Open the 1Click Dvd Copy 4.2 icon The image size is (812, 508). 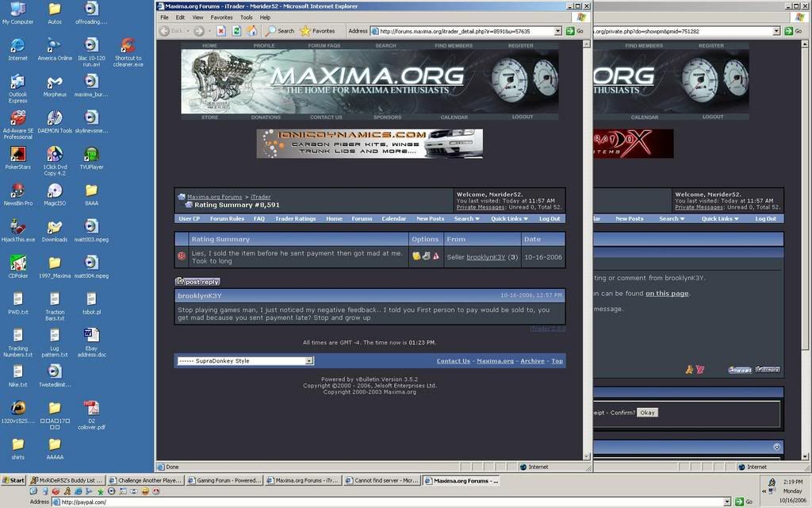[55, 161]
